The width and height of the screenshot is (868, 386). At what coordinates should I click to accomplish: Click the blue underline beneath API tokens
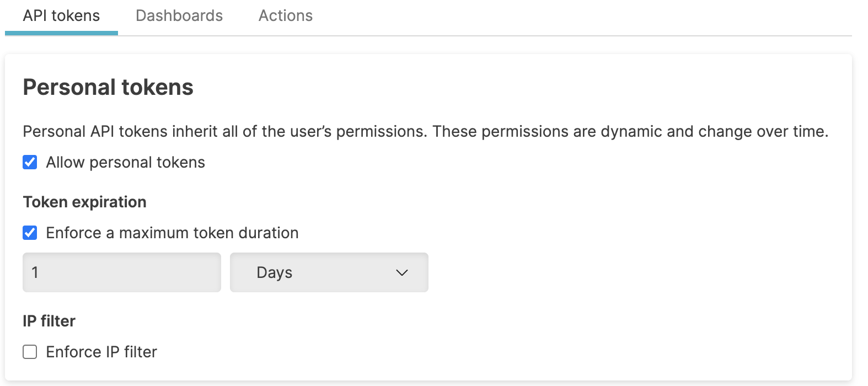(61, 33)
